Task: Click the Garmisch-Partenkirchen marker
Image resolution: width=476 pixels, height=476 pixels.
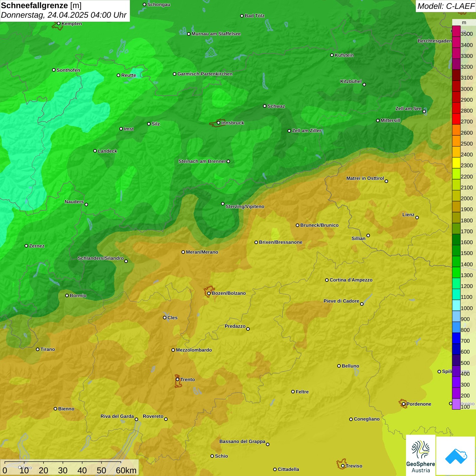Action: coord(174,74)
